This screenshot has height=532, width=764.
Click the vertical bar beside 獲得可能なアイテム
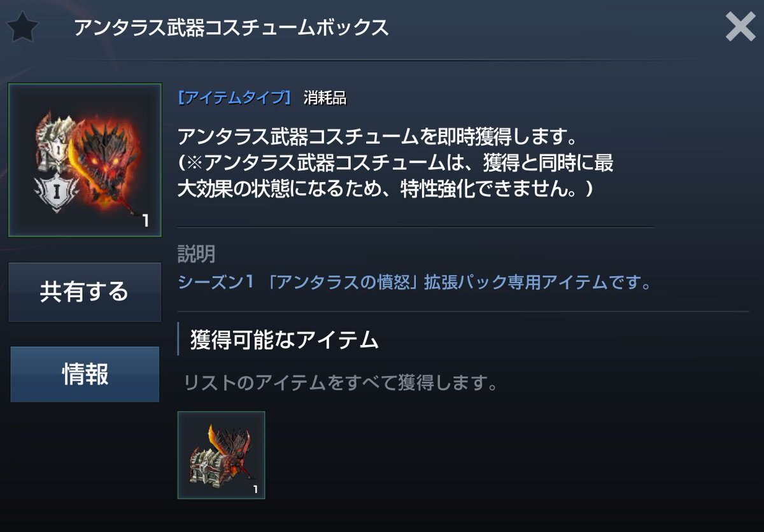pyautogui.click(x=178, y=339)
